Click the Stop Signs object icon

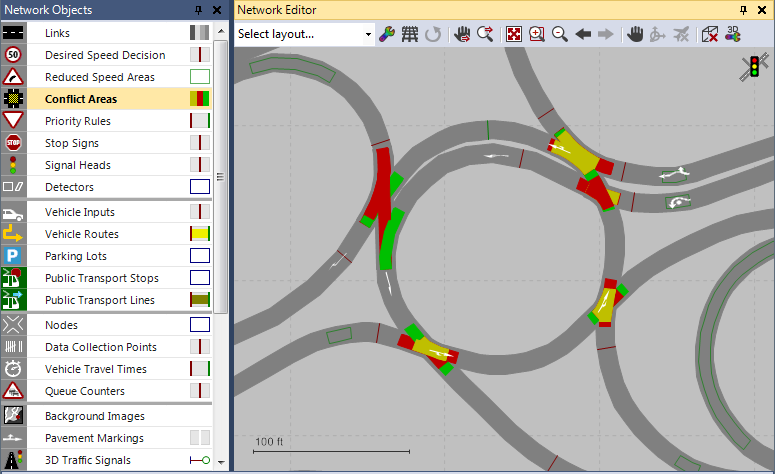click(x=14, y=143)
